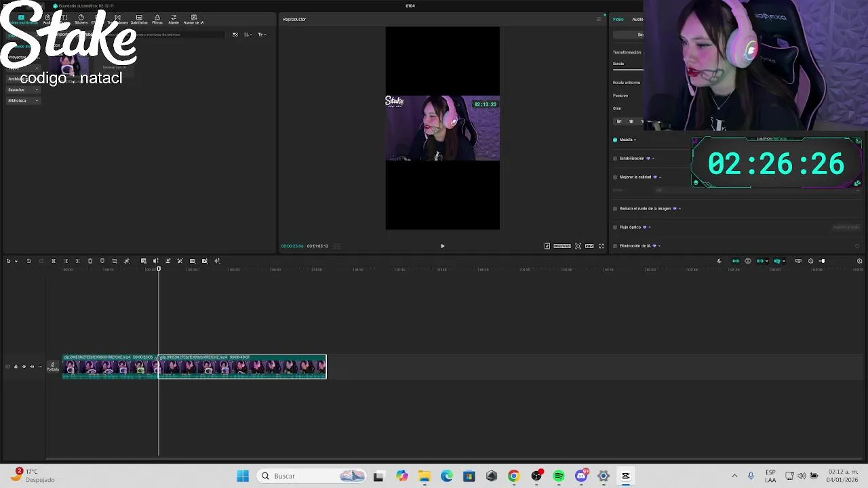Click the undo arrow in timeline toolbar

(28, 261)
